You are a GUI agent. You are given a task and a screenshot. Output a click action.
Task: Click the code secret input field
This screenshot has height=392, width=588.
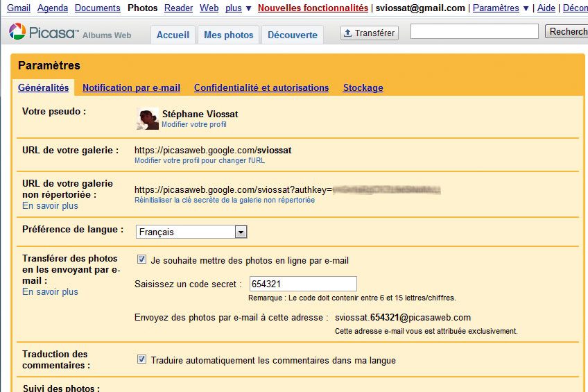pos(303,284)
